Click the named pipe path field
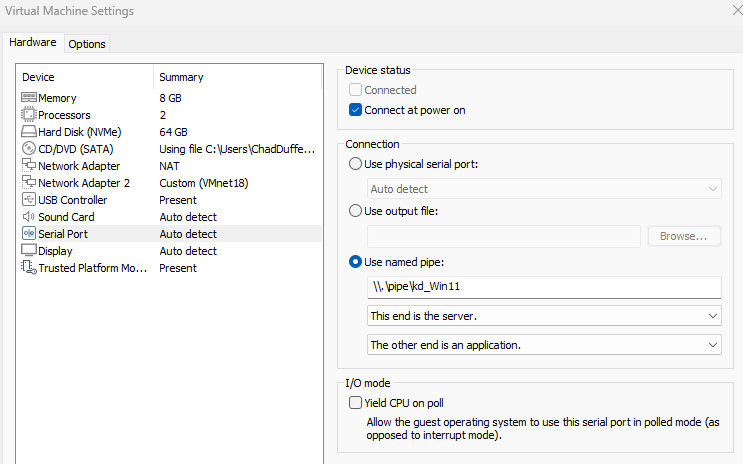Screen dimensions: 743x464 tap(544, 287)
